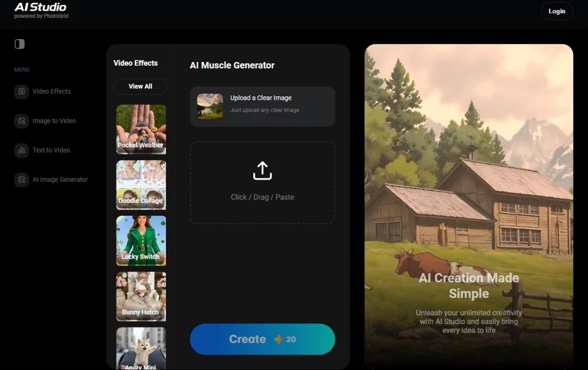The image size is (588, 370).
Task: Click the 20 credits number on Create
Action: tap(291, 339)
